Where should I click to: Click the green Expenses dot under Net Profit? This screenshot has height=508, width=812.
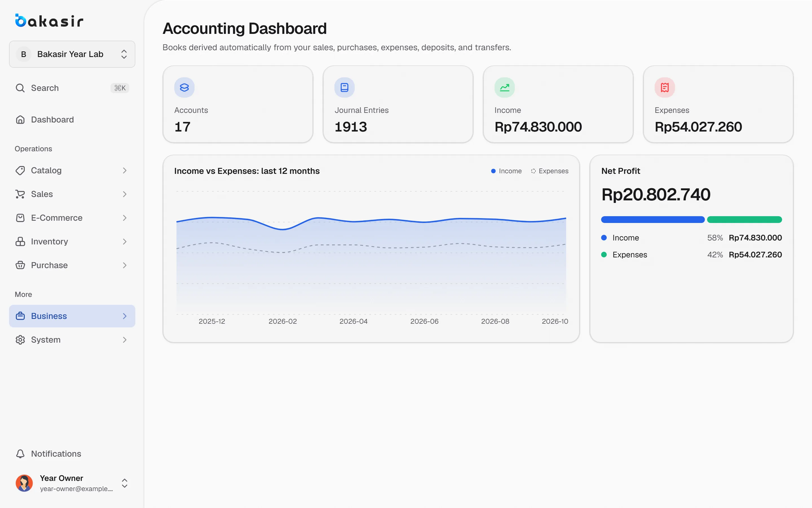pyautogui.click(x=604, y=254)
